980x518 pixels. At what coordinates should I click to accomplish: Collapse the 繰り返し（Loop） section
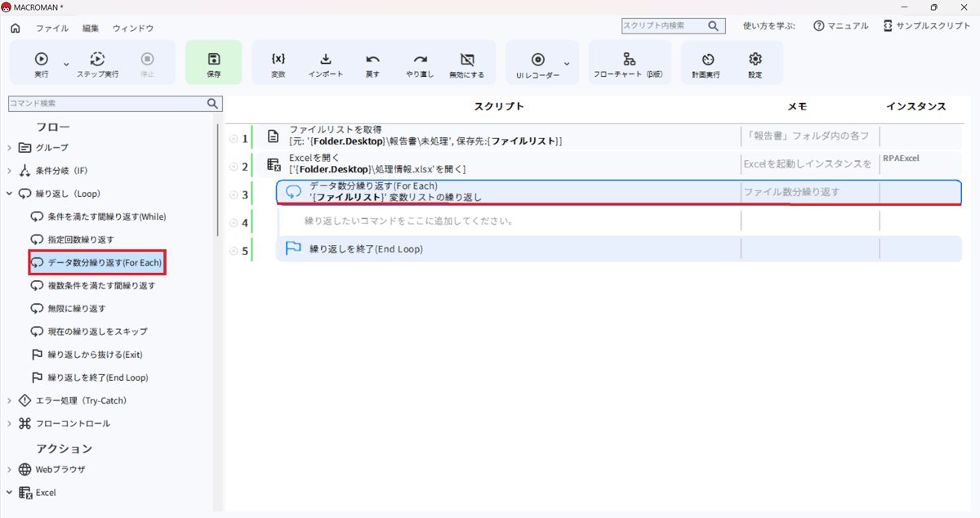10,194
